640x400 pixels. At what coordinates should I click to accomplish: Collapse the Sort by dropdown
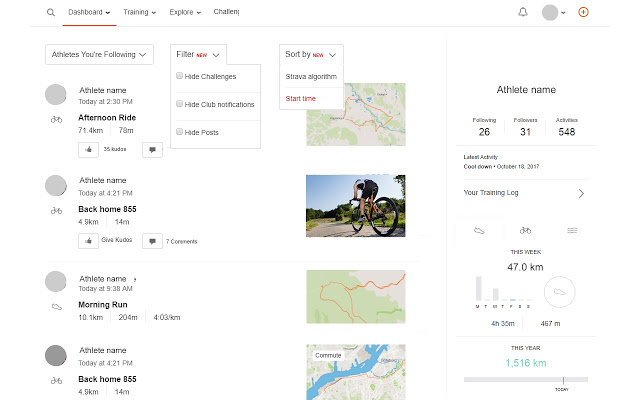coord(311,55)
